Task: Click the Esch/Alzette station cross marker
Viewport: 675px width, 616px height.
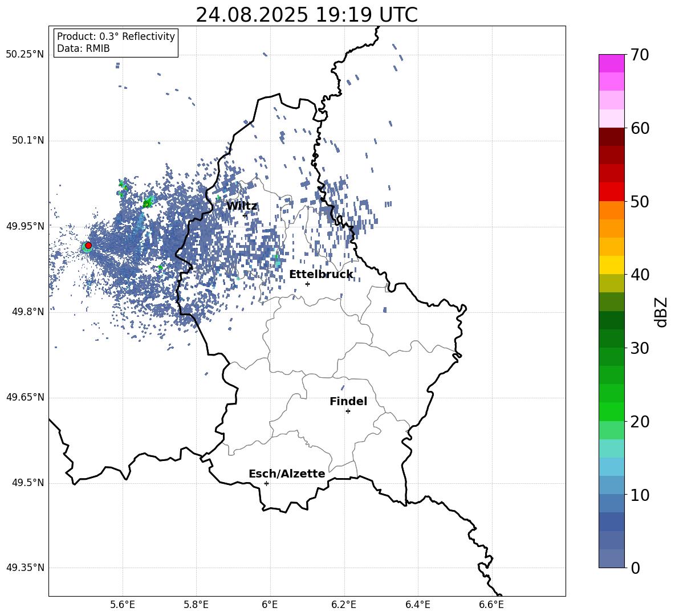Action: pyautogui.click(x=266, y=483)
